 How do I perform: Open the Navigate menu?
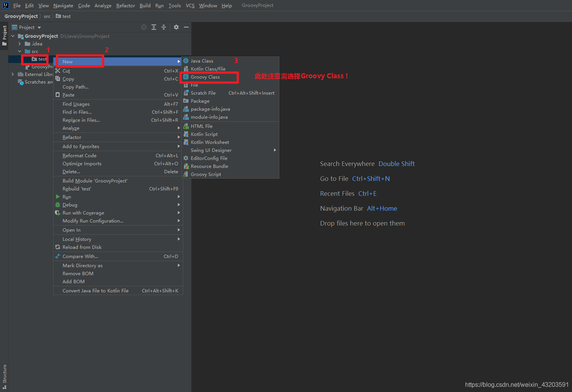63,5
